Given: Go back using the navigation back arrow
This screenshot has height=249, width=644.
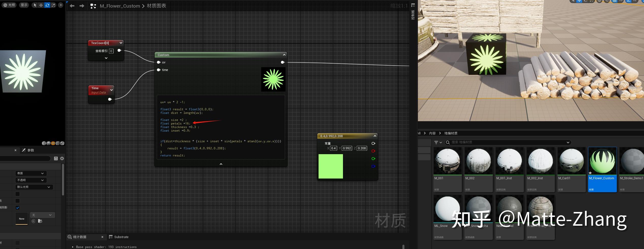Looking at the screenshot, I should 72,6.
